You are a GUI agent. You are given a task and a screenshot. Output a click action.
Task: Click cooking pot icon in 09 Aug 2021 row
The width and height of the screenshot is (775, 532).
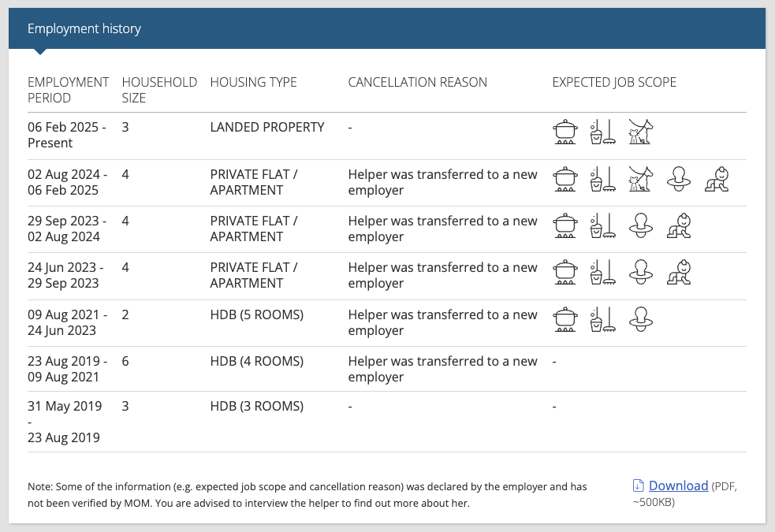[565, 320]
